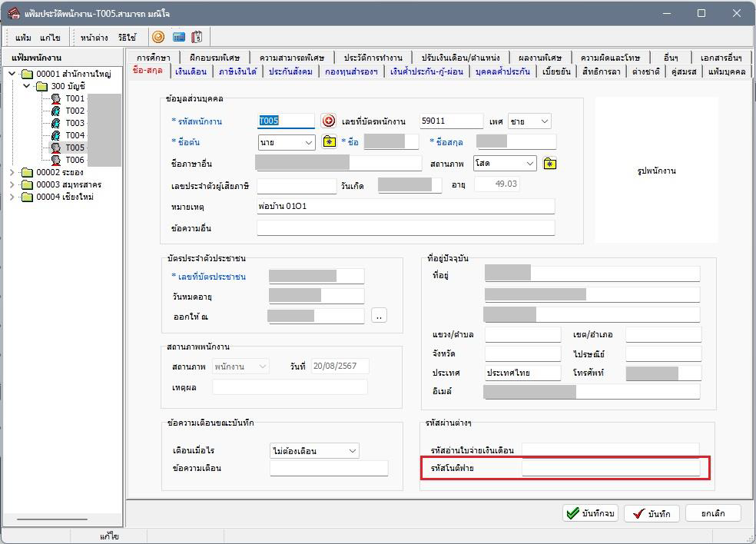The height and width of the screenshot is (544, 756).
Task: Click the clipboard icon in the toolbar
Action: tap(197, 37)
